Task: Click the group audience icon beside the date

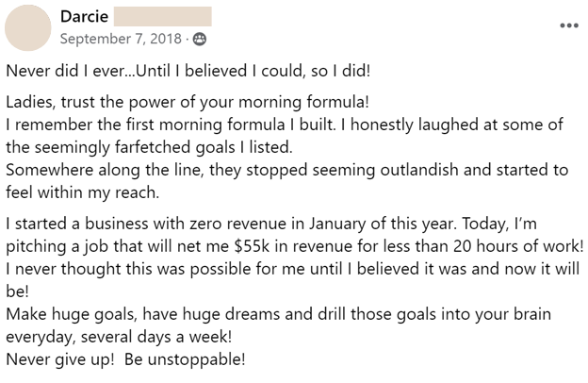Action: 200,39
